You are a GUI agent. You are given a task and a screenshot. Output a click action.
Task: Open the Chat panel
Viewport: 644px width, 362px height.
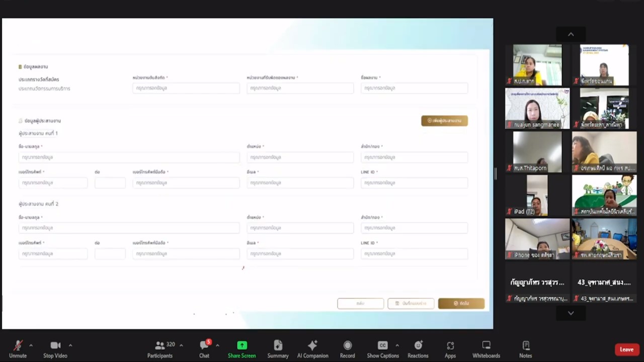[204, 345]
